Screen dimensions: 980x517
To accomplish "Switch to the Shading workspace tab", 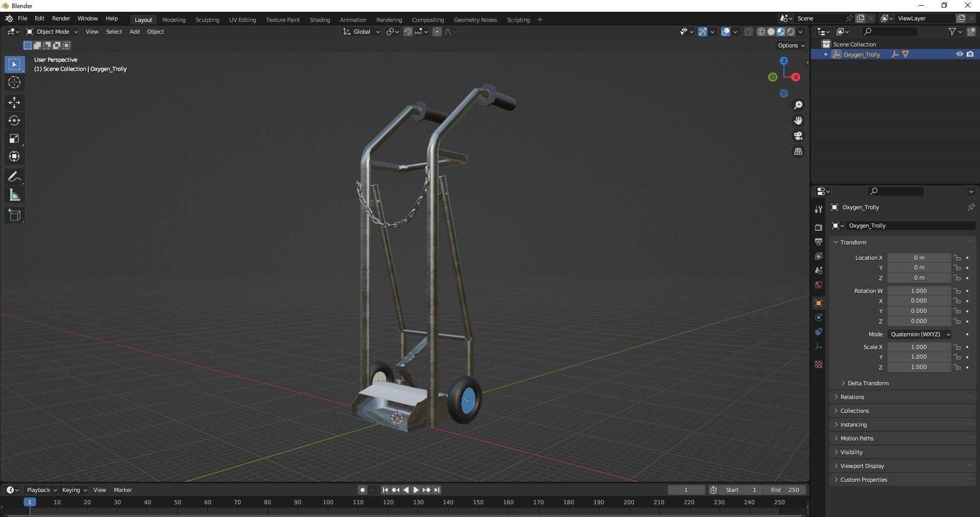I will click(x=320, y=20).
